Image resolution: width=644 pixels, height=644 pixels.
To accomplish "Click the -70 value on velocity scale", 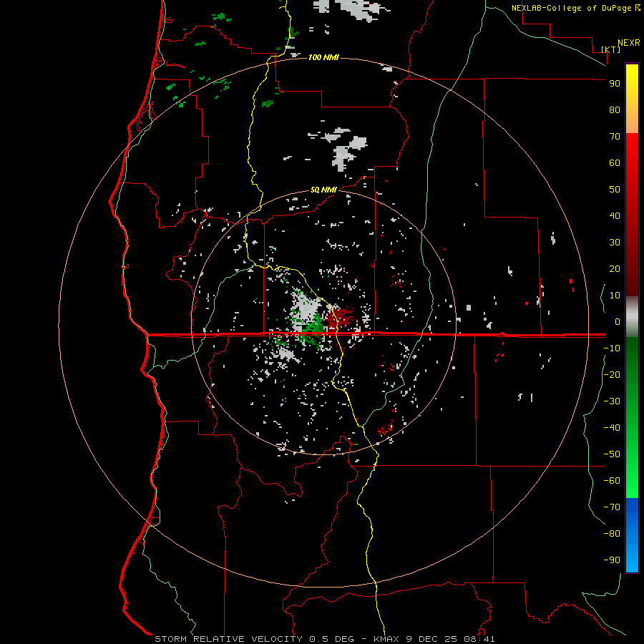I will click(x=612, y=507).
